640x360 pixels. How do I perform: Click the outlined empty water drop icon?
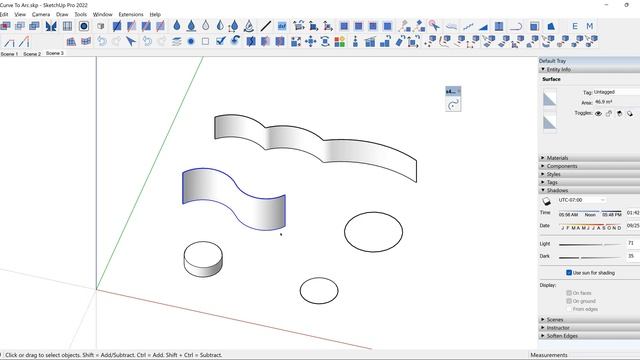(x=206, y=26)
